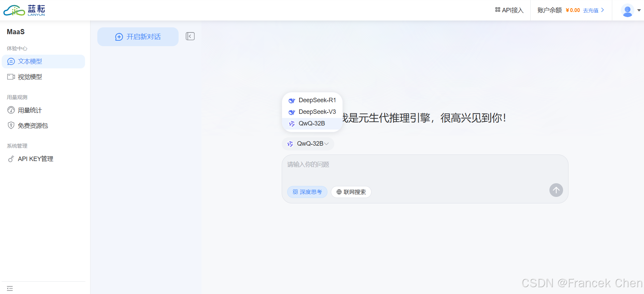Image resolution: width=644 pixels, height=294 pixels.
Task: Click the QwQ-32B logo in list
Action: tap(292, 124)
